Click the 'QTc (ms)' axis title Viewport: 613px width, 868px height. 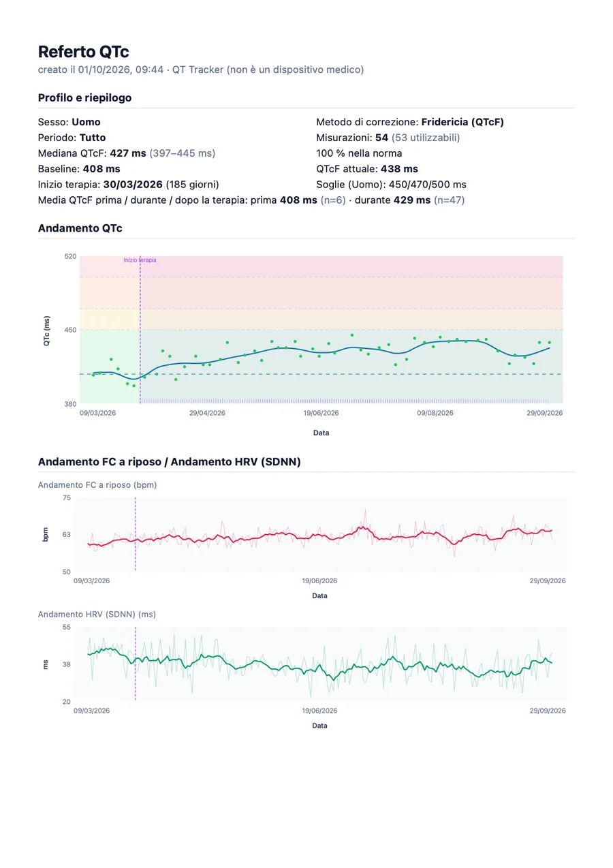click(x=46, y=330)
